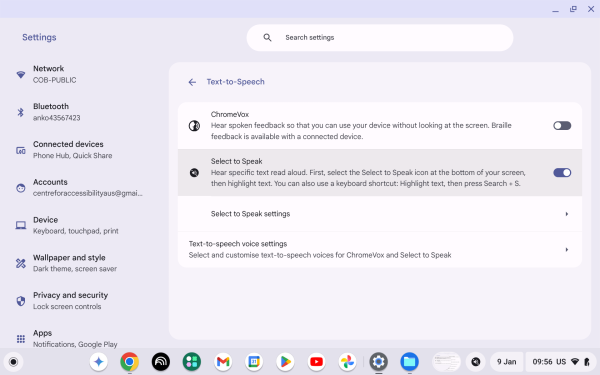
Task: Open the Files app from the shelf
Action: 409,362
